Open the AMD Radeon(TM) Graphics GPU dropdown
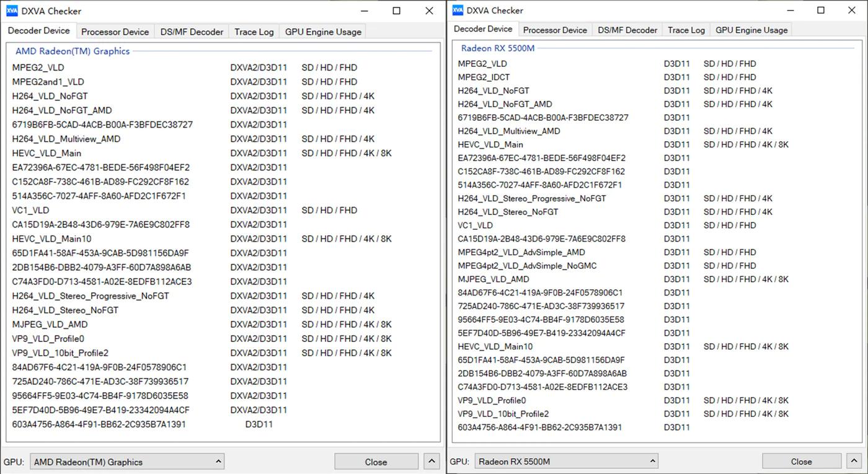The width and height of the screenshot is (868, 474). (127, 462)
